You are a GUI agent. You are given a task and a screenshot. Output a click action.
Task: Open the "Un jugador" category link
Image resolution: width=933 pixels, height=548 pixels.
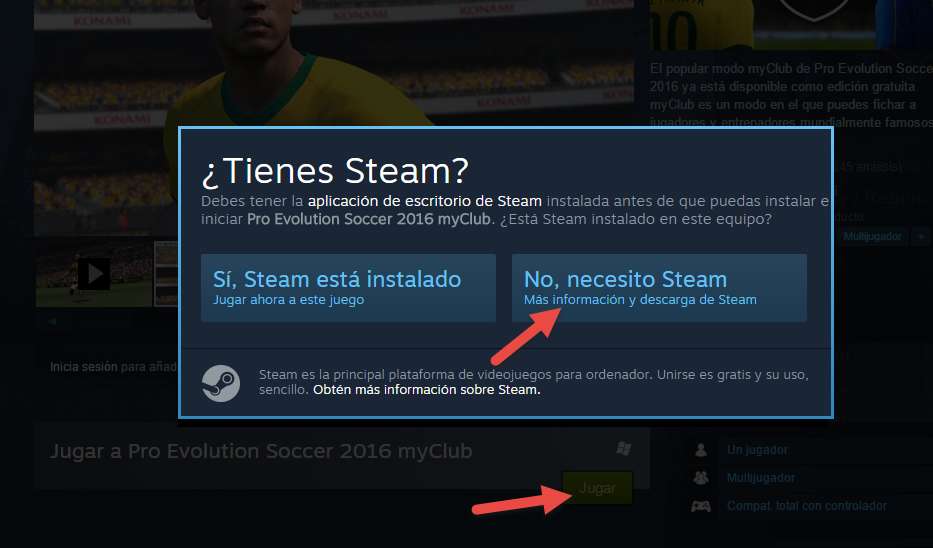point(757,450)
